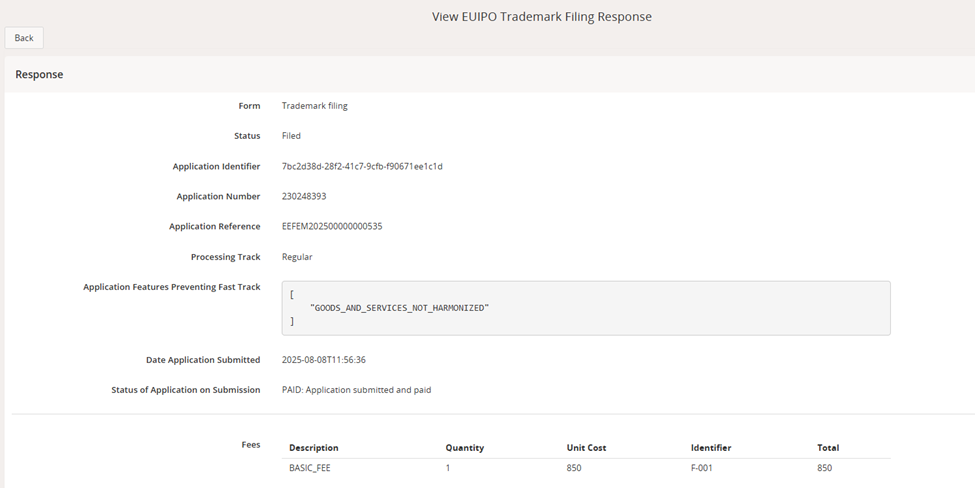
Task: Click the Unit Cost column header
Action: [586, 448]
